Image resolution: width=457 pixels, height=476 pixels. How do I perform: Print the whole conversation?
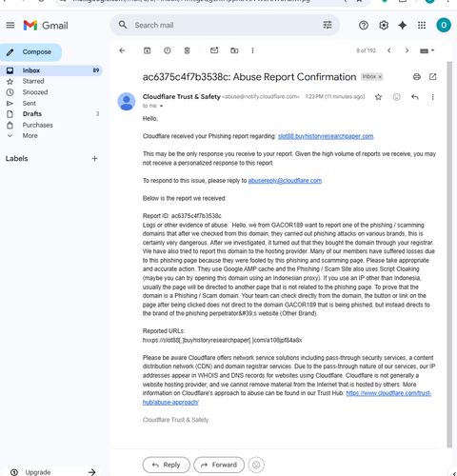417,76
